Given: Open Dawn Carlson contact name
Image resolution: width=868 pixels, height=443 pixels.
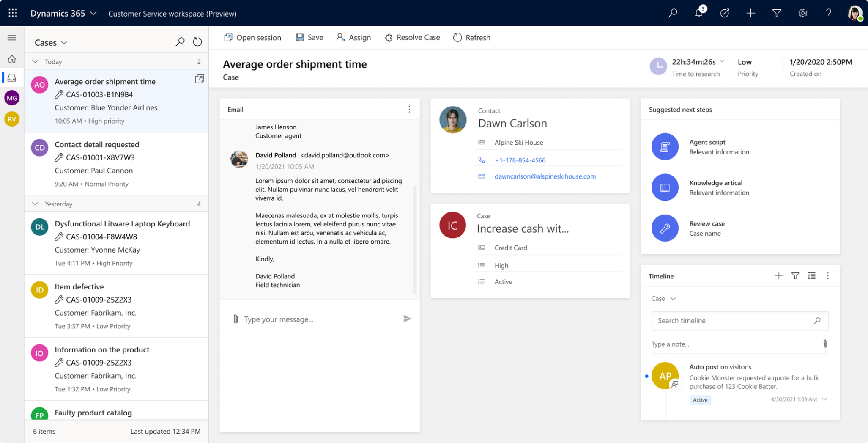Looking at the screenshot, I should tap(512, 123).
